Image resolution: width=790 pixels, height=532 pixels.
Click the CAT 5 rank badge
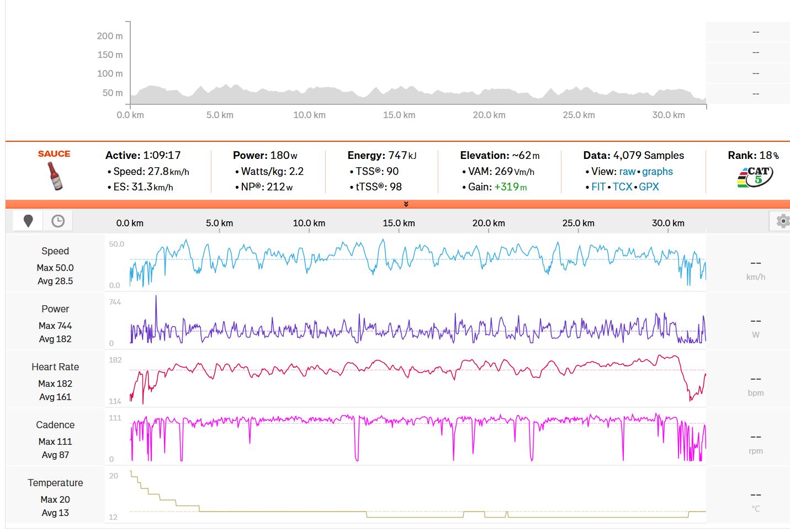click(x=755, y=177)
